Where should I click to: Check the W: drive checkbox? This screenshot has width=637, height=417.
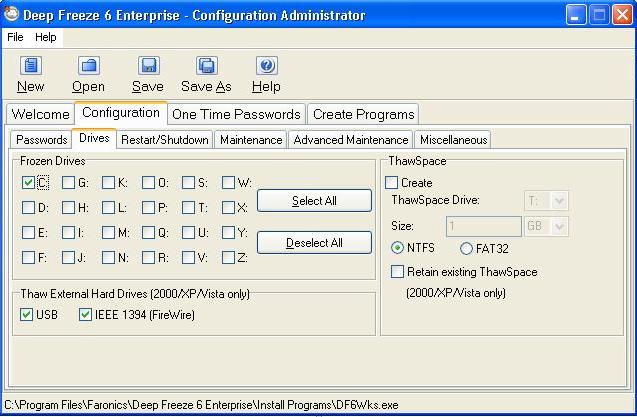228,183
